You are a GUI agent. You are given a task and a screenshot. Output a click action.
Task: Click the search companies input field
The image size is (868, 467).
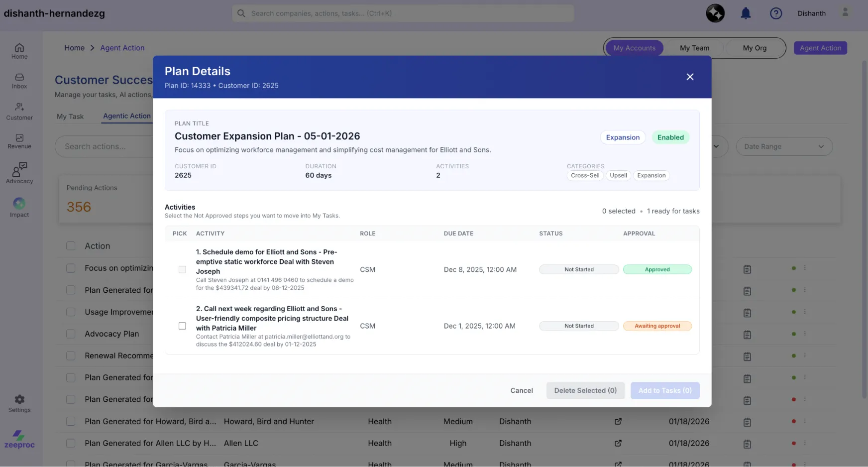point(403,13)
